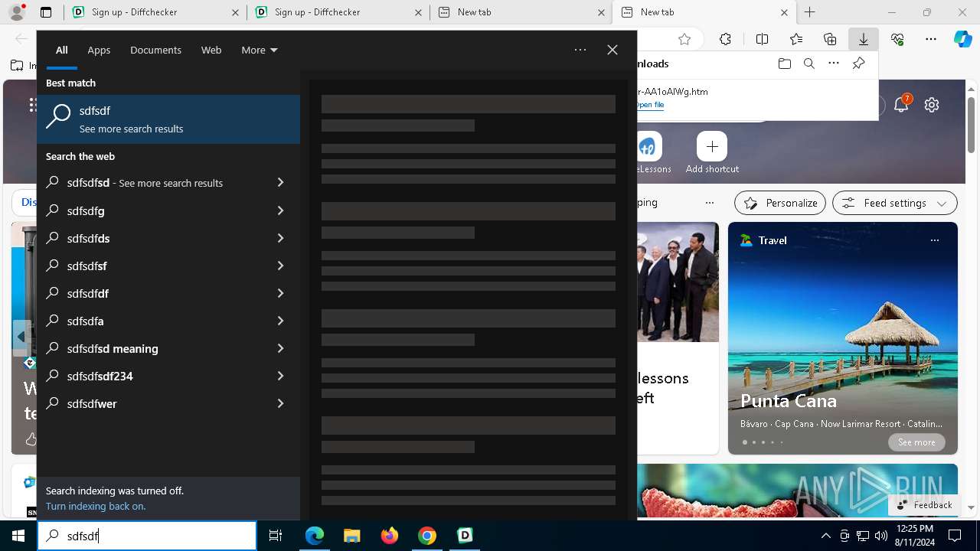Click the Feedback button
Viewport: 980px width, 551px height.
point(924,505)
